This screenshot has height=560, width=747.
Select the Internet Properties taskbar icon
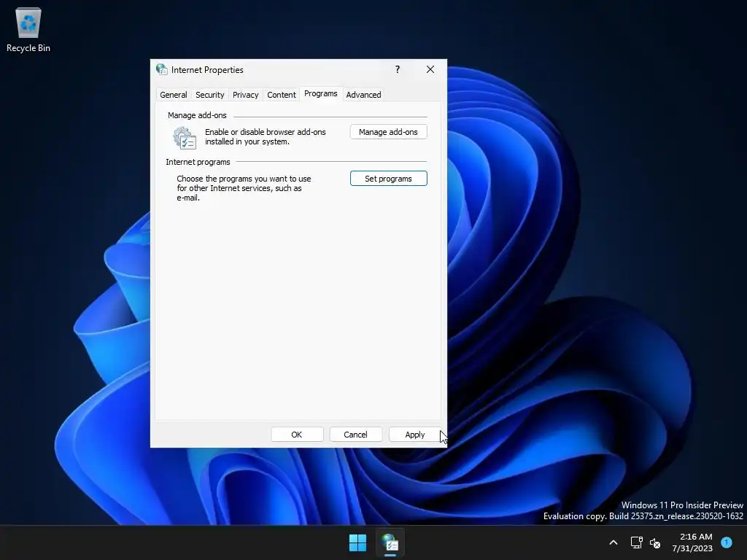[390, 542]
